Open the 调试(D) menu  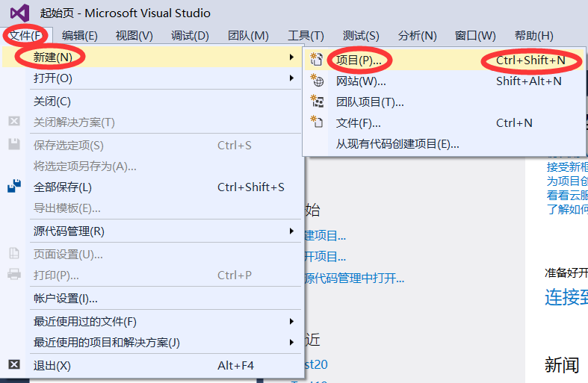[x=190, y=36]
